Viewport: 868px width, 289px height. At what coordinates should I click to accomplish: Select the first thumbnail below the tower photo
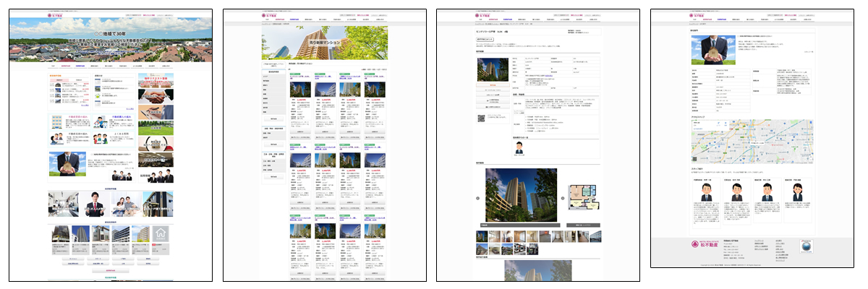tap(483, 236)
